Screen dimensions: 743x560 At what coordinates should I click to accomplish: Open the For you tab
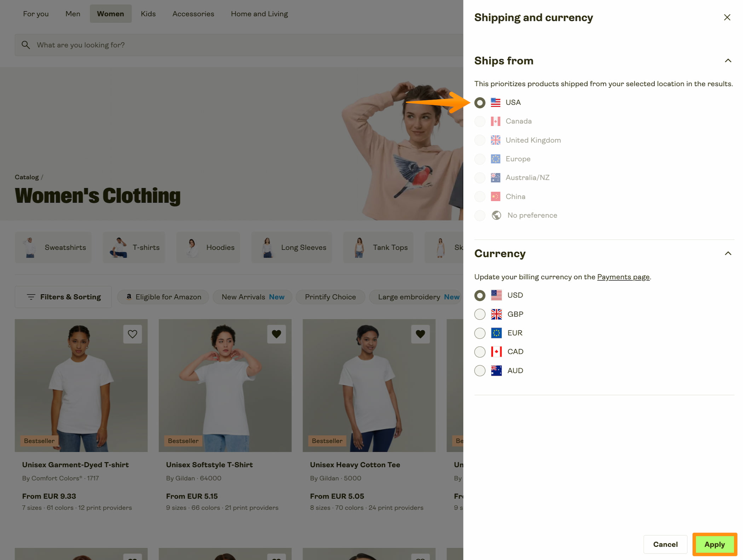[x=36, y=14]
